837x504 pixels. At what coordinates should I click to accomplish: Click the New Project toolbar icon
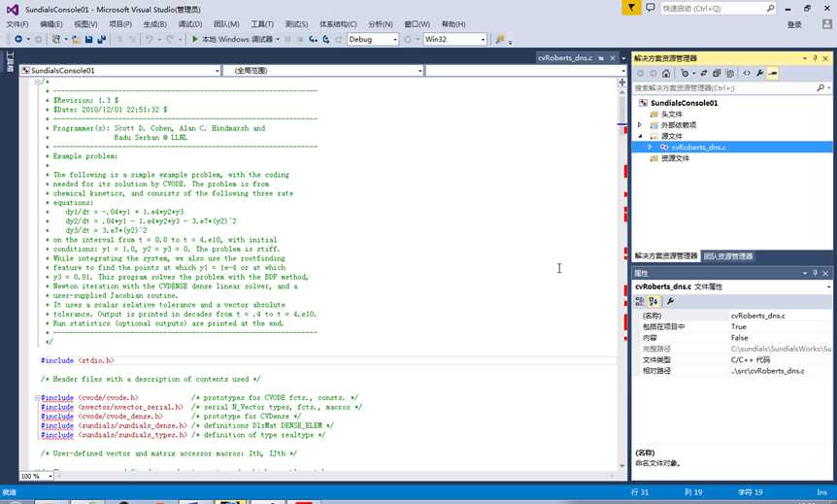point(56,39)
